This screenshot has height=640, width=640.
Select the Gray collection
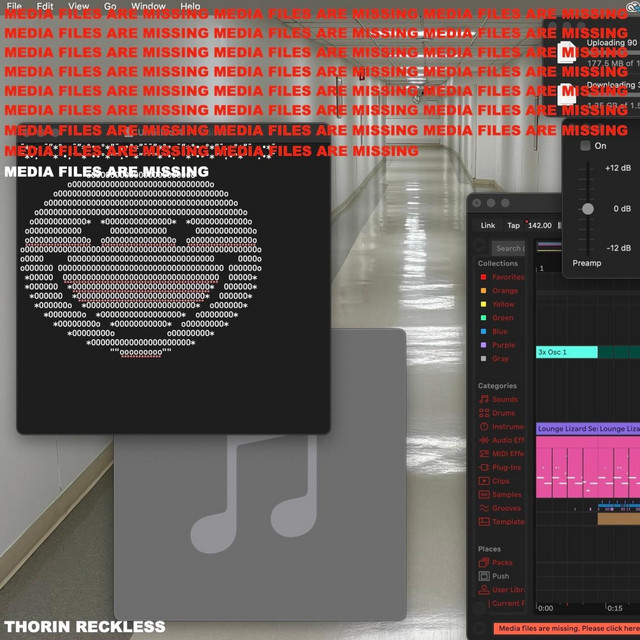tap(495, 358)
